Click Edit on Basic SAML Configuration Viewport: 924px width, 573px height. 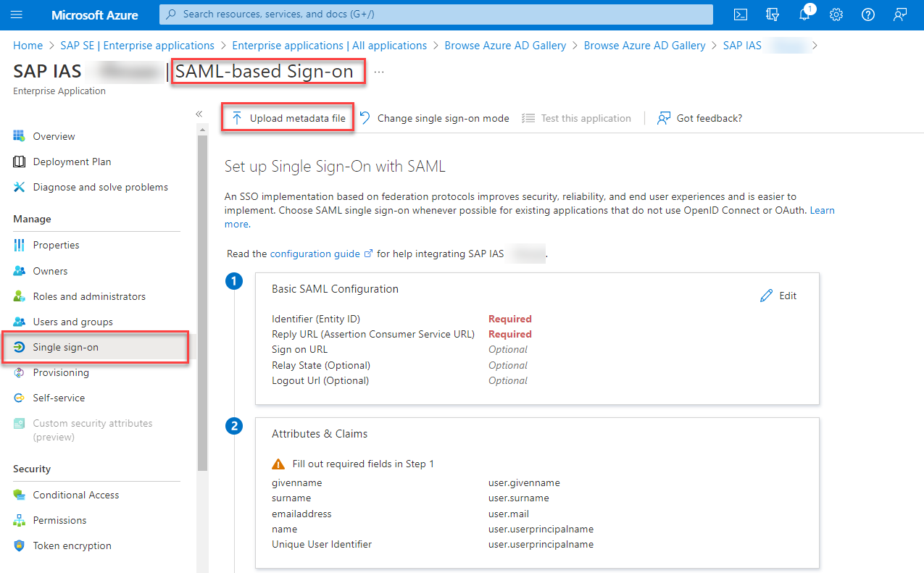pos(778,296)
